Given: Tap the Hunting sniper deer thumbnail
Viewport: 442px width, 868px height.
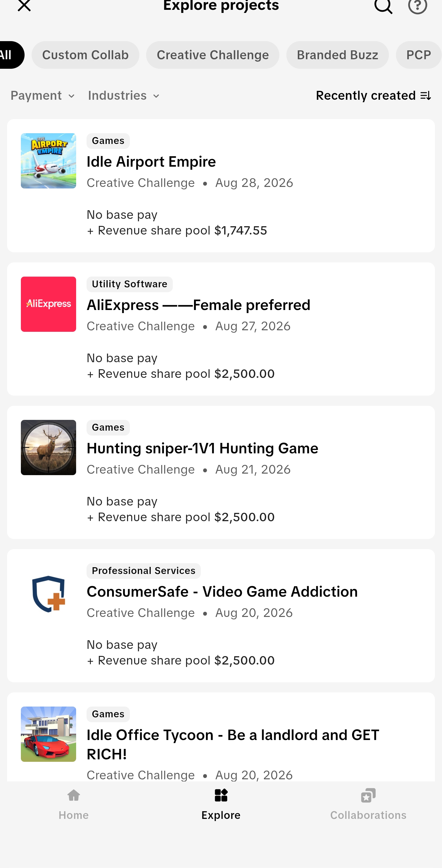Looking at the screenshot, I should click(x=48, y=447).
